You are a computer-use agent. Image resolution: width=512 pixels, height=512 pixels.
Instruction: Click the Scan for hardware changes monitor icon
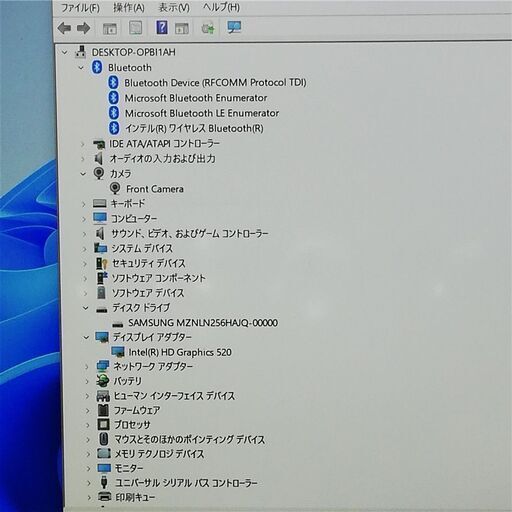[x=234, y=28]
